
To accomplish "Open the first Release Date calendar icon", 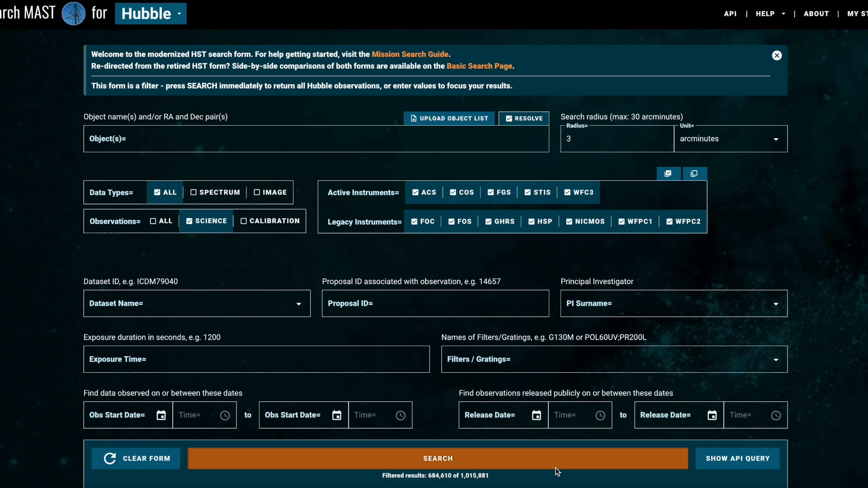I will tap(537, 415).
